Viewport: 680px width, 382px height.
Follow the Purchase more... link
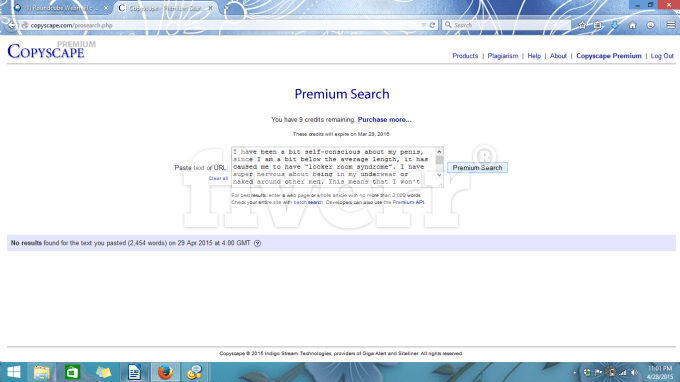384,120
